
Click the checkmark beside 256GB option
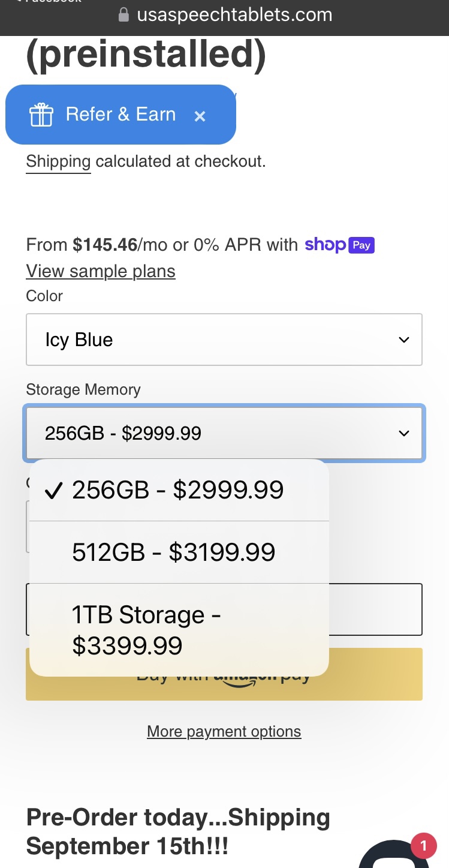point(54,491)
